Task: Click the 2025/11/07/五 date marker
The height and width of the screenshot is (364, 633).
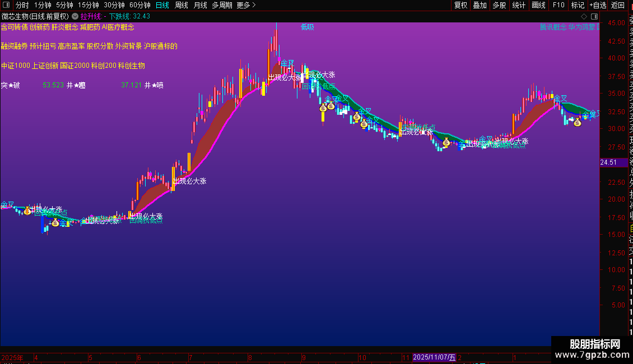Action: [x=434, y=357]
